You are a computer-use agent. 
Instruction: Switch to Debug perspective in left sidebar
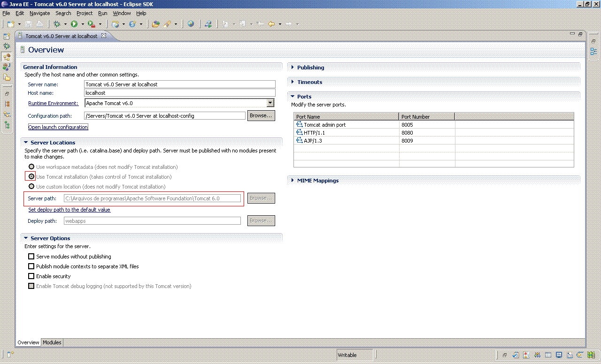point(7,46)
